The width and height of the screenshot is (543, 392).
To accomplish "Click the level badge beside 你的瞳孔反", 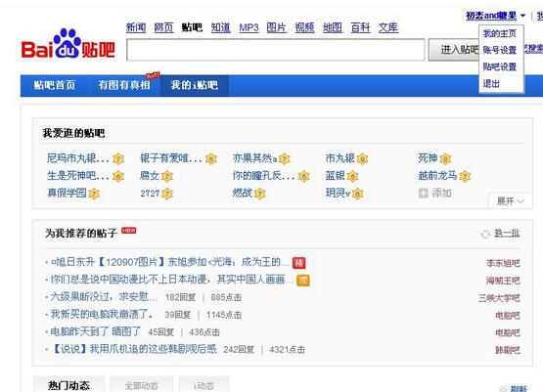I will point(303,177).
